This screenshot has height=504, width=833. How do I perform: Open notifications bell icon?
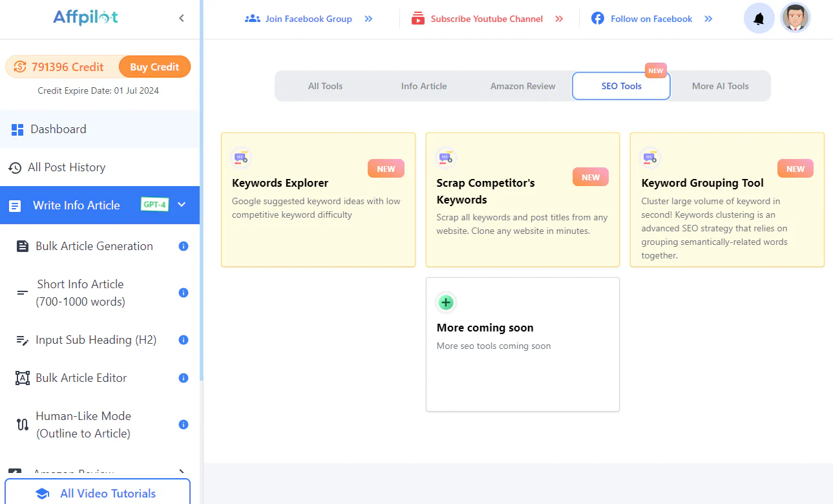(759, 19)
